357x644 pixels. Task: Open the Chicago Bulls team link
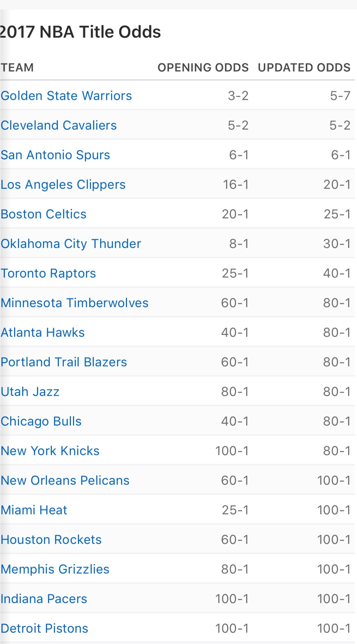[x=41, y=422]
